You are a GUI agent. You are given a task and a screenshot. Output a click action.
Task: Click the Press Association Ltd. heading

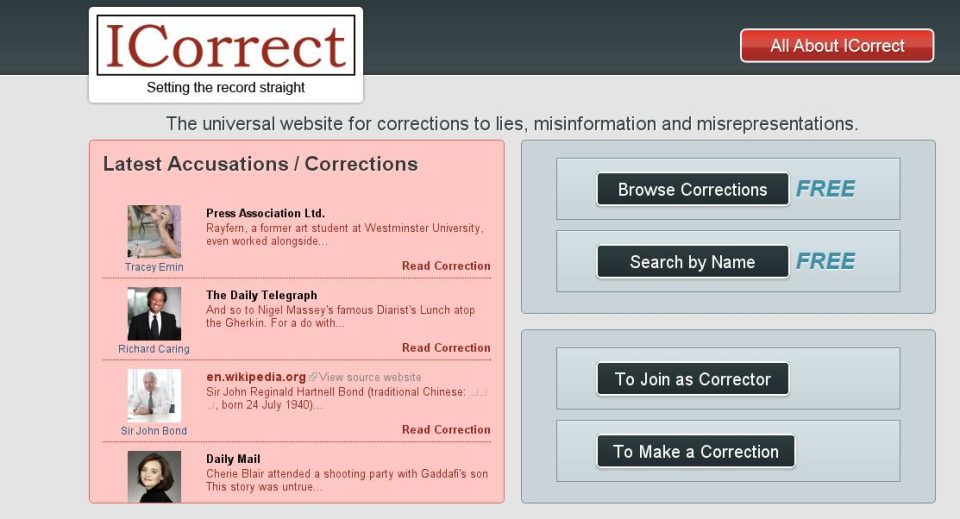coord(265,213)
